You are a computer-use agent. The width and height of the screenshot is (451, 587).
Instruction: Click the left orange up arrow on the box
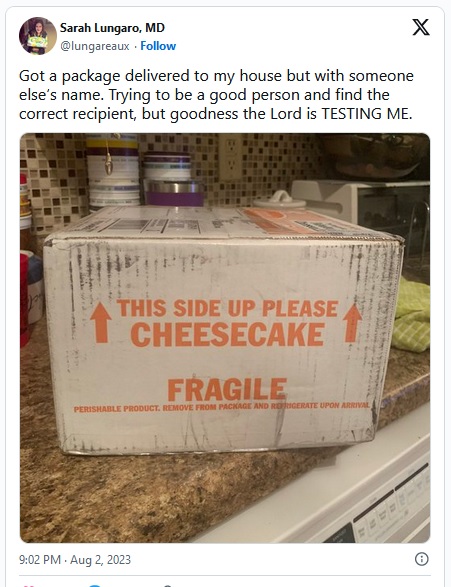click(x=101, y=323)
